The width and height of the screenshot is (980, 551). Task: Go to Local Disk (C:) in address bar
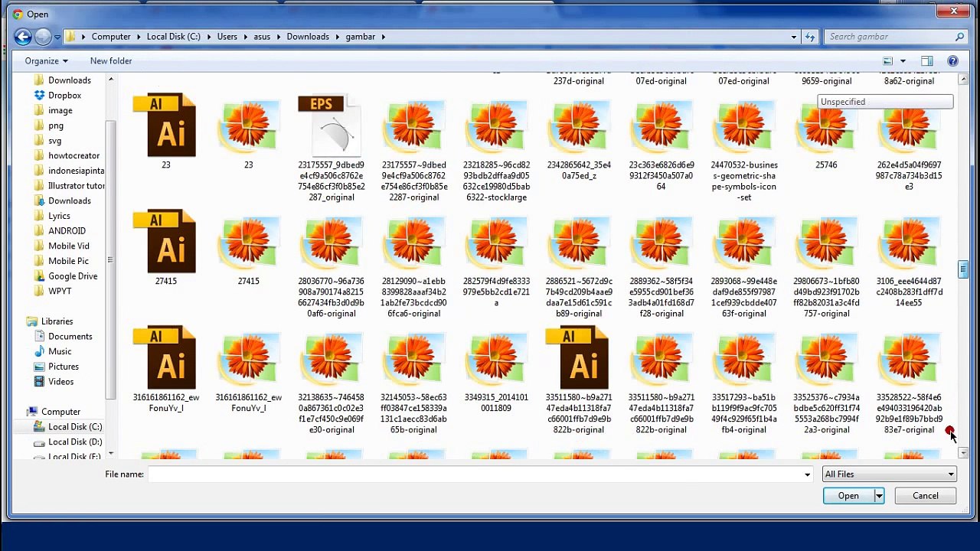tap(174, 37)
